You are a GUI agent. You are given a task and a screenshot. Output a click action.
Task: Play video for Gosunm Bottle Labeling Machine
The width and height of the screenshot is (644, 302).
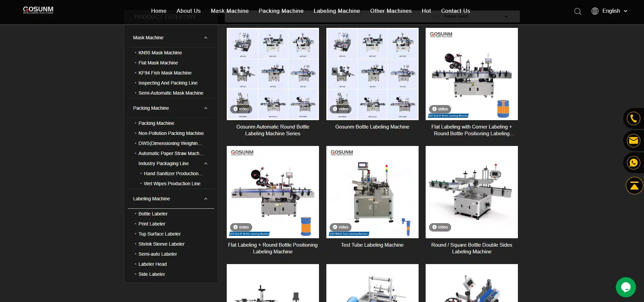pos(341,109)
